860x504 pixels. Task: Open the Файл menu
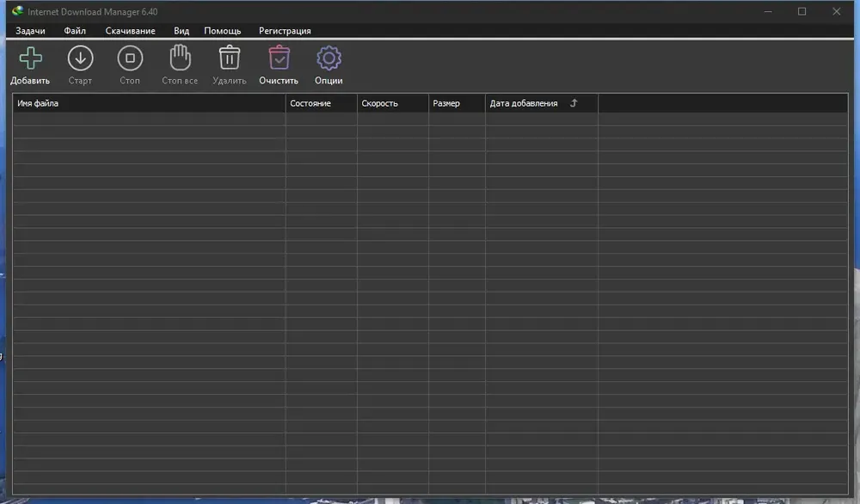[x=75, y=31]
